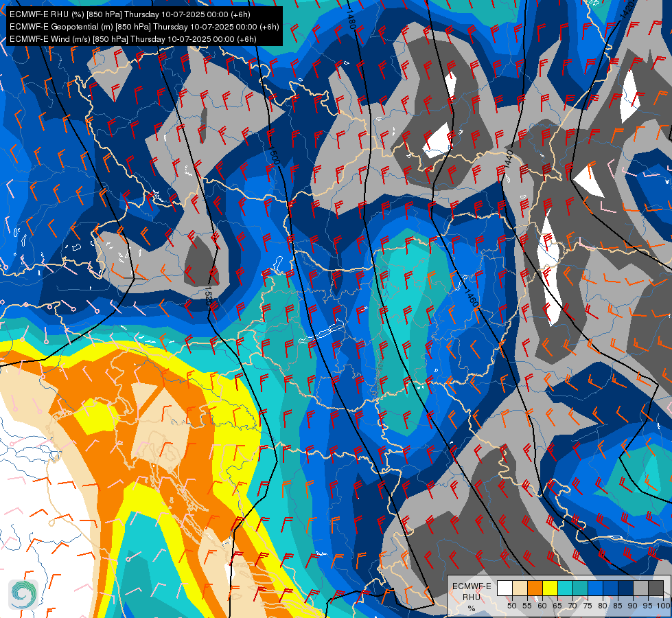Click the '1420' geopotential contour label
Image resolution: width=672 pixels, height=618 pixels.
[627, 10]
